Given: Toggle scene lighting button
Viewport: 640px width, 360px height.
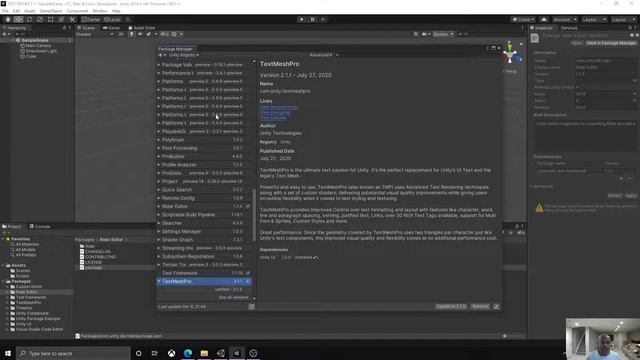Looking at the screenshot, I should tap(131, 34).
